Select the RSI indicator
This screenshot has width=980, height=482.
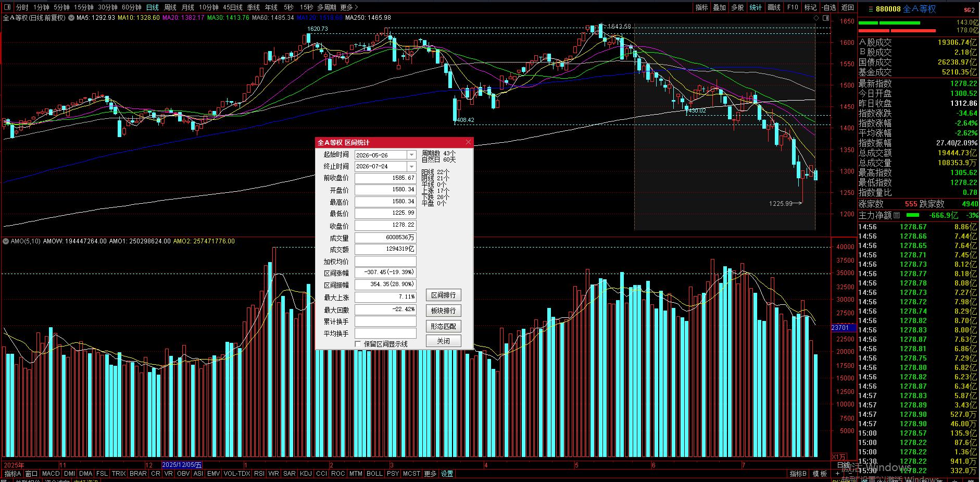coord(259,474)
